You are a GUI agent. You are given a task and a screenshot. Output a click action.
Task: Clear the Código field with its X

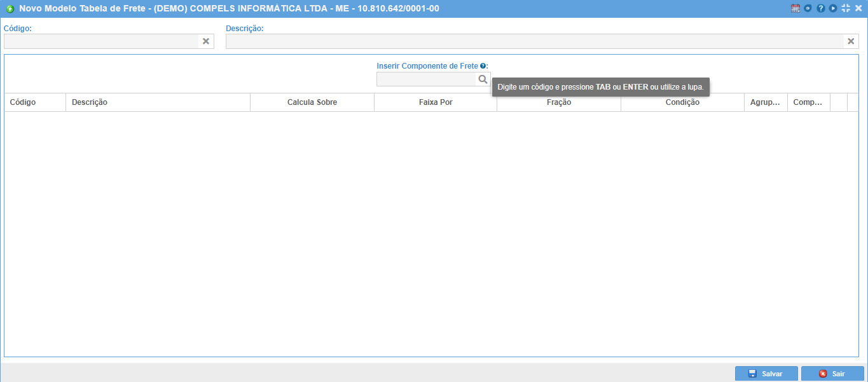tap(206, 41)
